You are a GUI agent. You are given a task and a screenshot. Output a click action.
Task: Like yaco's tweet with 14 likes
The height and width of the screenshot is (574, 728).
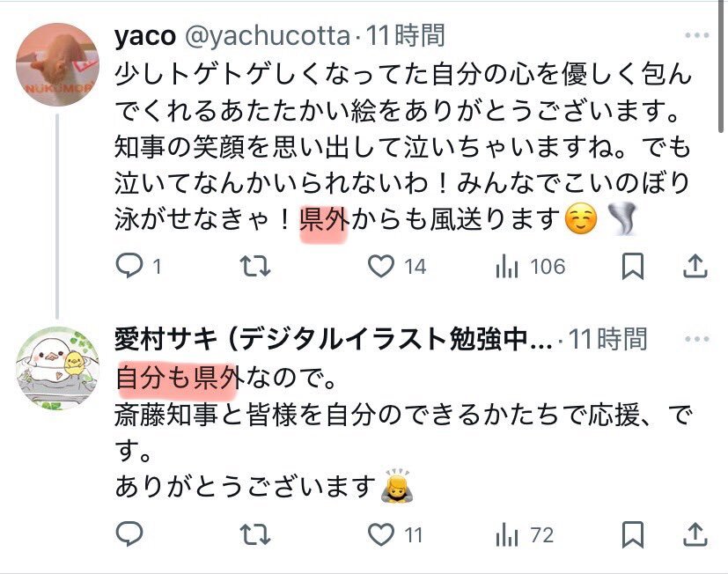pos(380,266)
